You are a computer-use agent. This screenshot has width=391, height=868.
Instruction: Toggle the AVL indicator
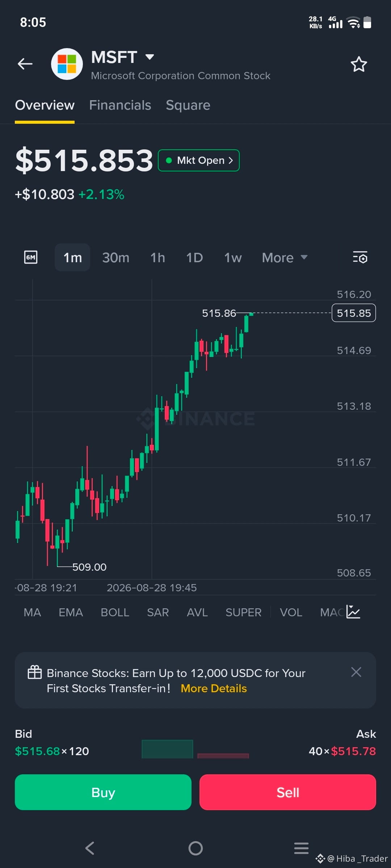pyautogui.click(x=197, y=612)
